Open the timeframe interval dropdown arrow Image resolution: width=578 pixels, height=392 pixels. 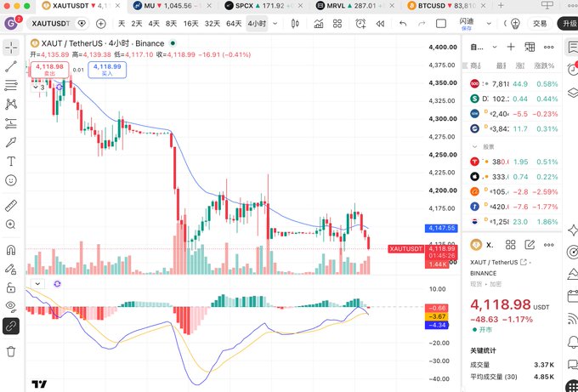275,24
